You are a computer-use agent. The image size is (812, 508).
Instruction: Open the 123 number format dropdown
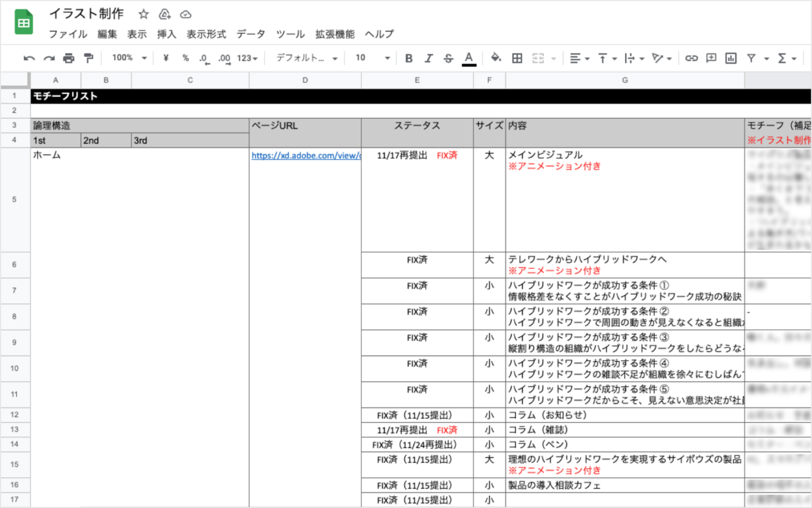point(248,58)
